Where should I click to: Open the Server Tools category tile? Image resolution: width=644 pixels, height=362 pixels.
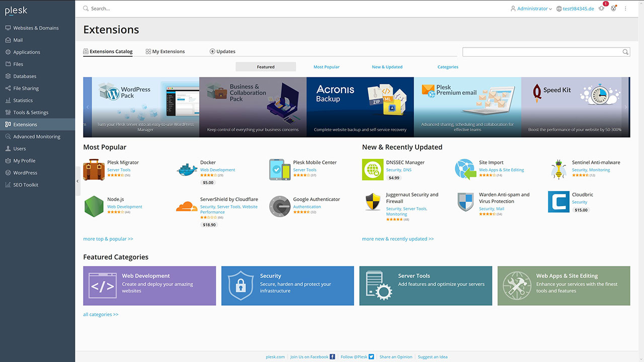[426, 286]
